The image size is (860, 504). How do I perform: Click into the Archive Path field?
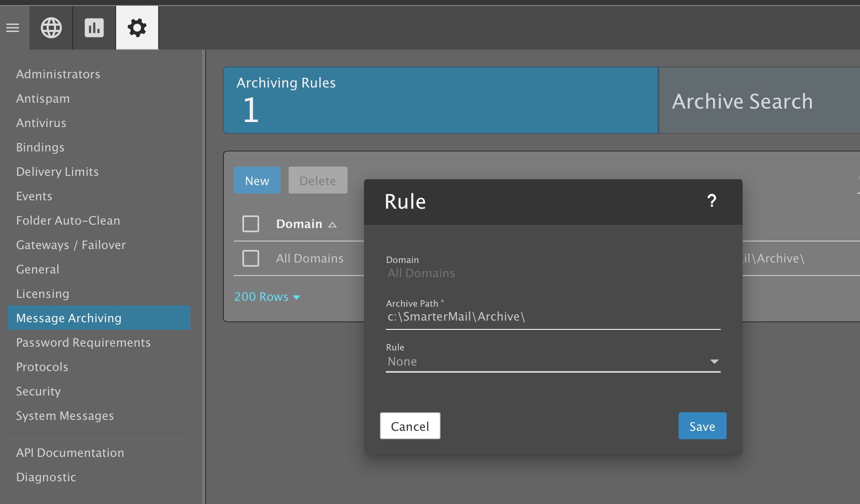pyautogui.click(x=552, y=317)
